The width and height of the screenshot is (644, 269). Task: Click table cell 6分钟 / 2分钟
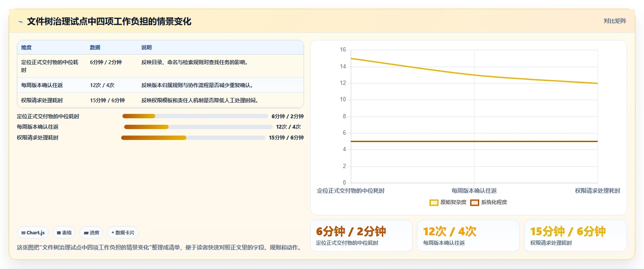106,62
